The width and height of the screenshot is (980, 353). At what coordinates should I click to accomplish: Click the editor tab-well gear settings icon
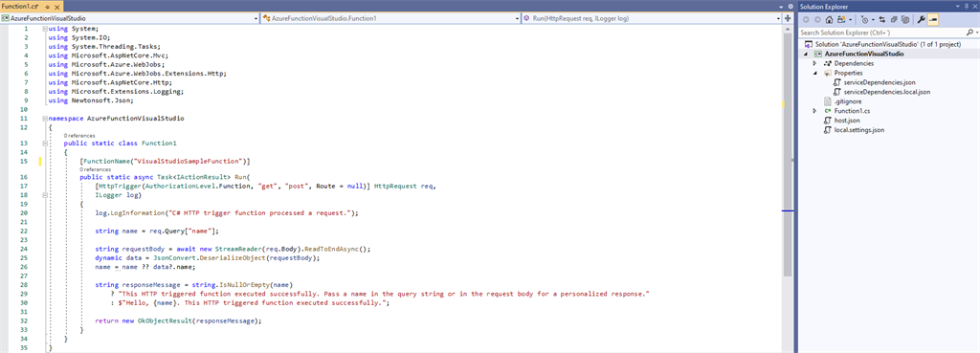tap(791, 7)
